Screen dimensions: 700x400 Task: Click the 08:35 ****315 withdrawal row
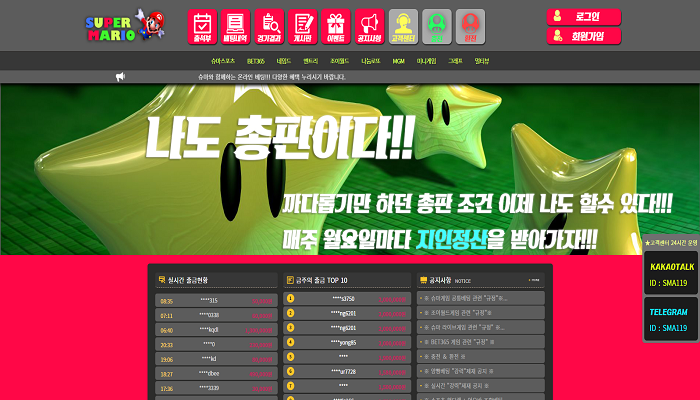[216, 300]
